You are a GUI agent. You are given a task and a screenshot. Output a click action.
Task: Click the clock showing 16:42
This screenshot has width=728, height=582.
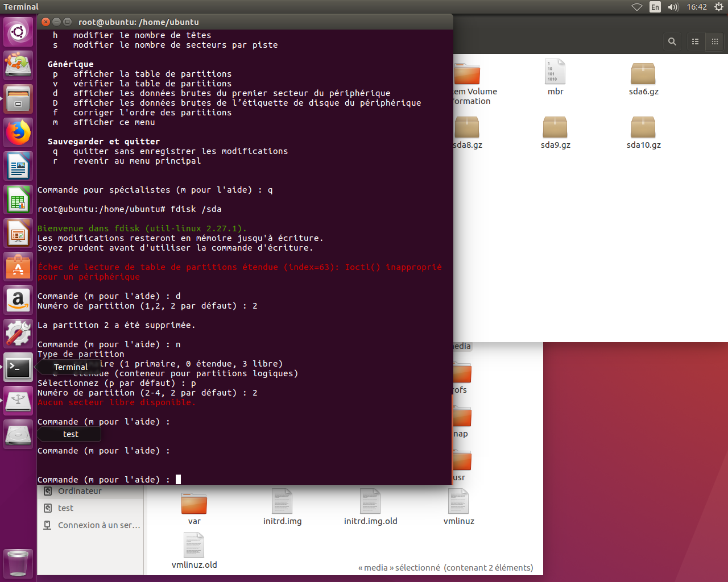click(697, 7)
